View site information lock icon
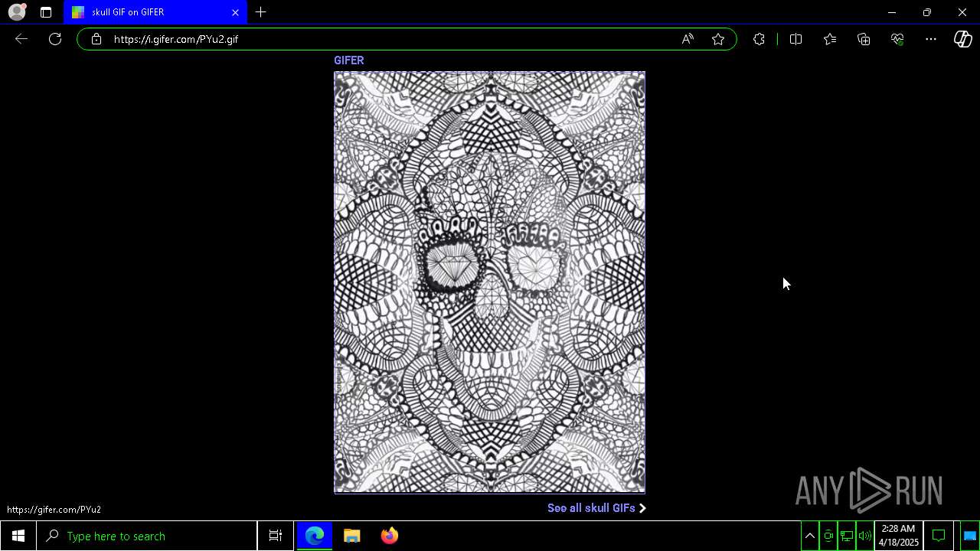The height and width of the screenshot is (551, 980). (x=96, y=39)
